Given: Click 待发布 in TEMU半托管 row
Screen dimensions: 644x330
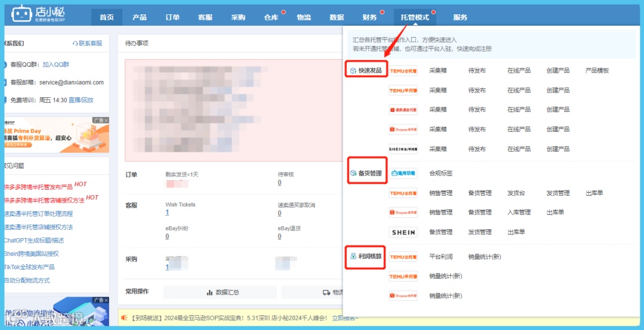Looking at the screenshot, I should click(x=477, y=90).
